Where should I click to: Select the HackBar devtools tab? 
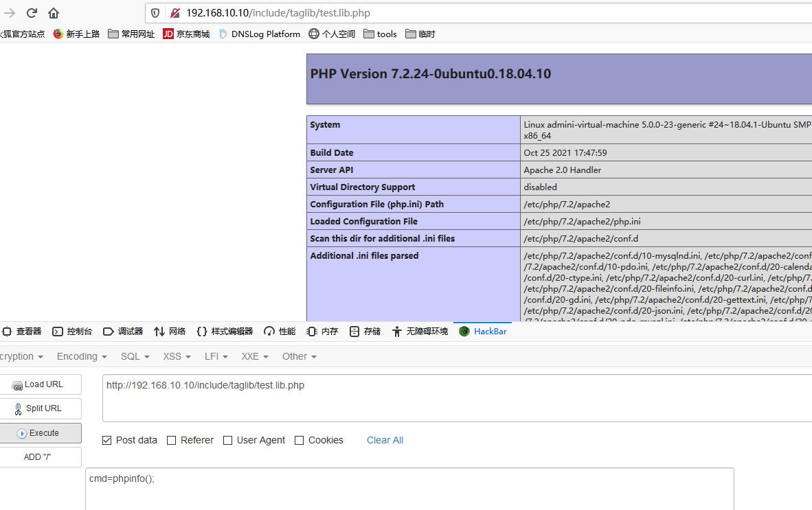click(x=483, y=332)
